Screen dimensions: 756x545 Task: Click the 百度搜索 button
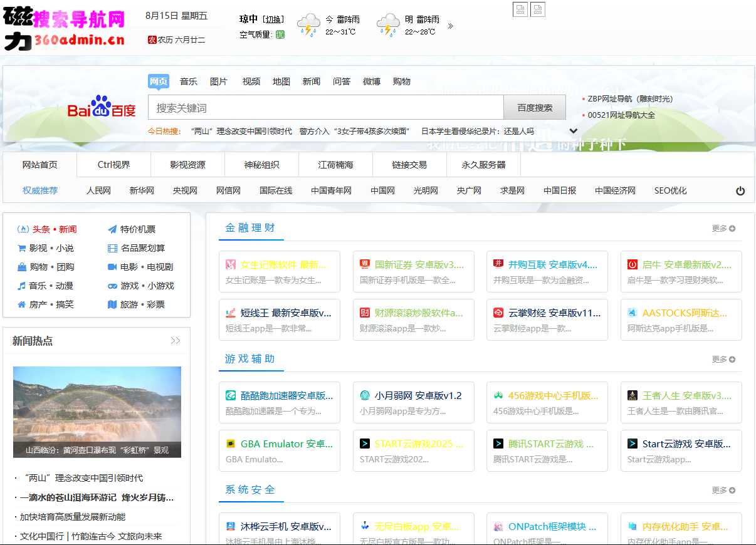click(535, 108)
